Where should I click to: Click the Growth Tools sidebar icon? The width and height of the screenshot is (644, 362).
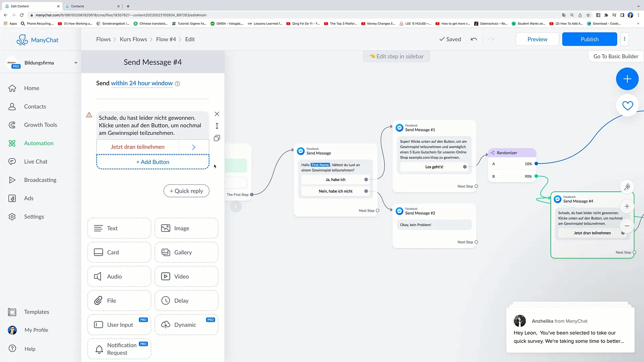click(12, 125)
